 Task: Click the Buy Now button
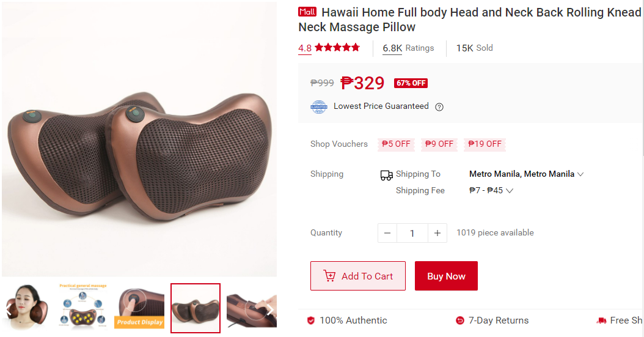point(446,276)
